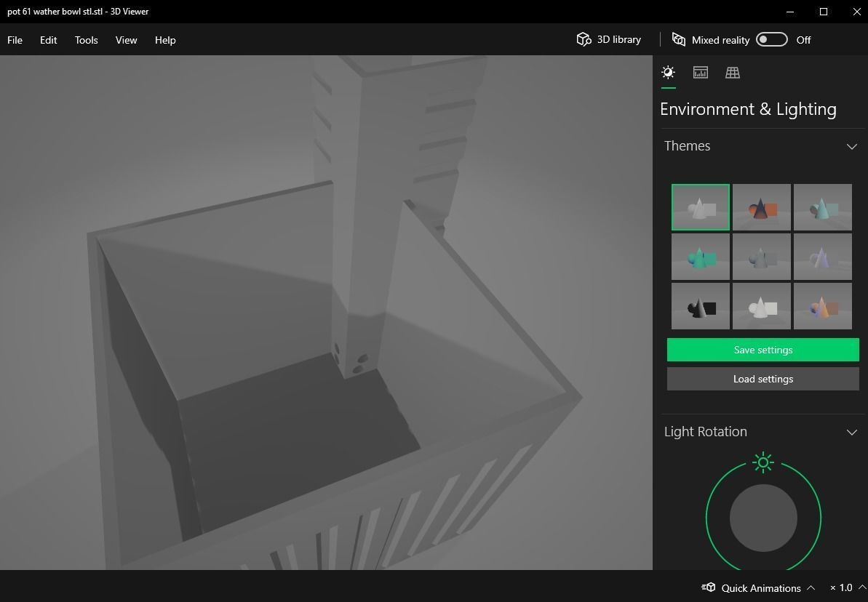The width and height of the screenshot is (868, 602).
Task: Click the Load settings button
Action: coord(763,379)
